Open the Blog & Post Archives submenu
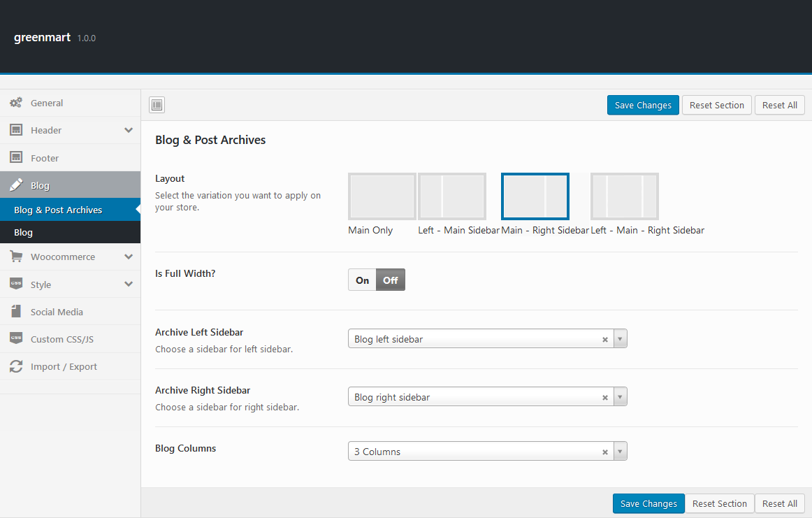Viewport: 812px width, 518px height. (58, 210)
